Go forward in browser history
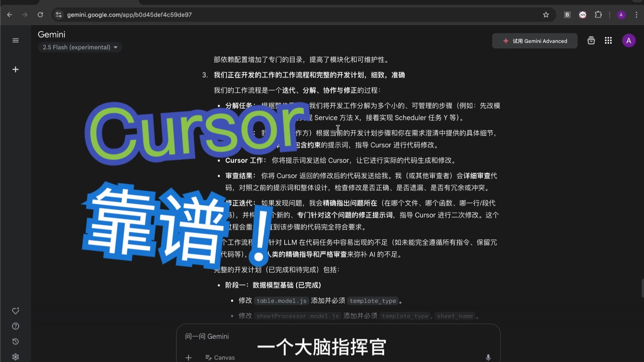644x362 pixels. 25,15
